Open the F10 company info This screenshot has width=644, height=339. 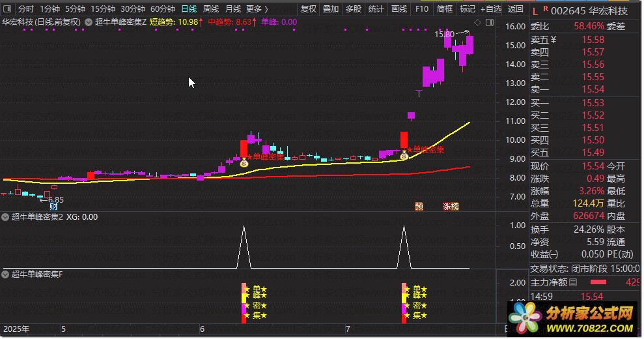click(422, 8)
